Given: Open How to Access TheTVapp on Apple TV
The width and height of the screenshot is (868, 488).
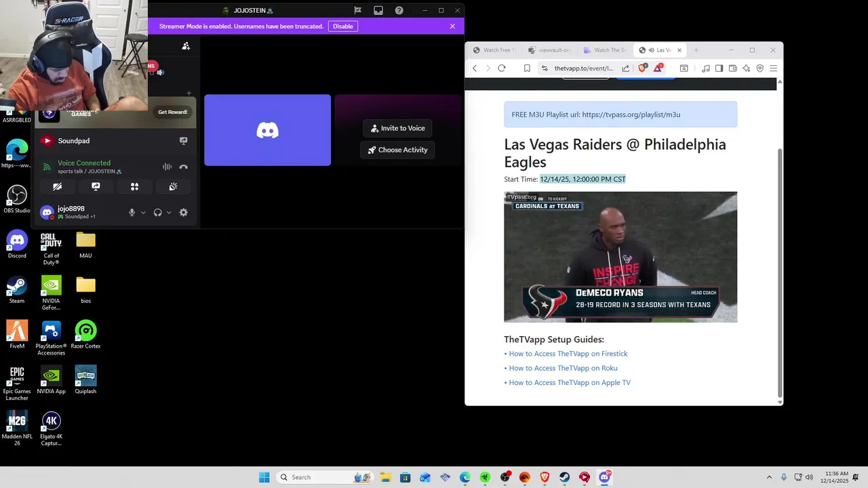Looking at the screenshot, I should coord(570,382).
